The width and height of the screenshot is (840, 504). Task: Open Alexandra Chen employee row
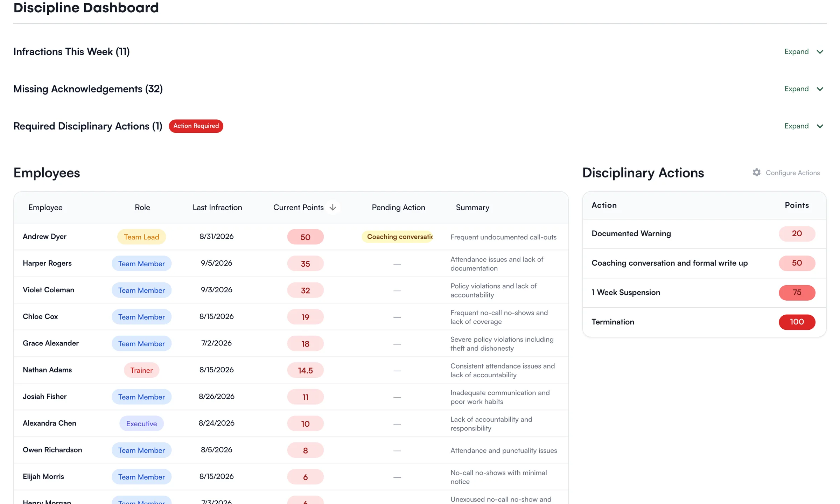[291, 423]
